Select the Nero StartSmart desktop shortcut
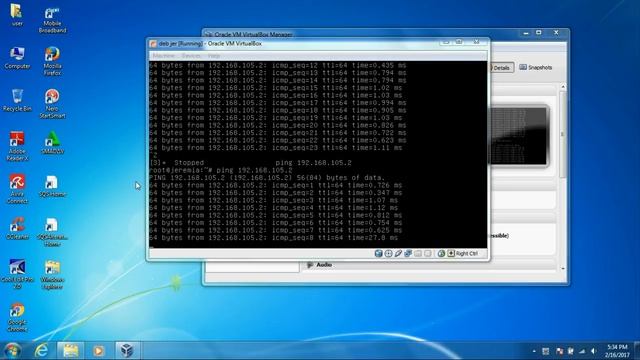 tap(52, 104)
